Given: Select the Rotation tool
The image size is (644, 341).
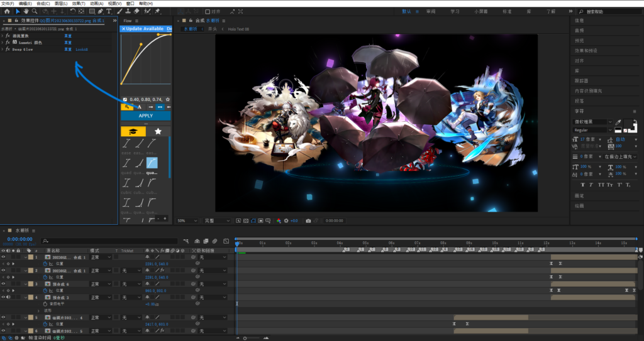Looking at the screenshot, I should [73, 11].
